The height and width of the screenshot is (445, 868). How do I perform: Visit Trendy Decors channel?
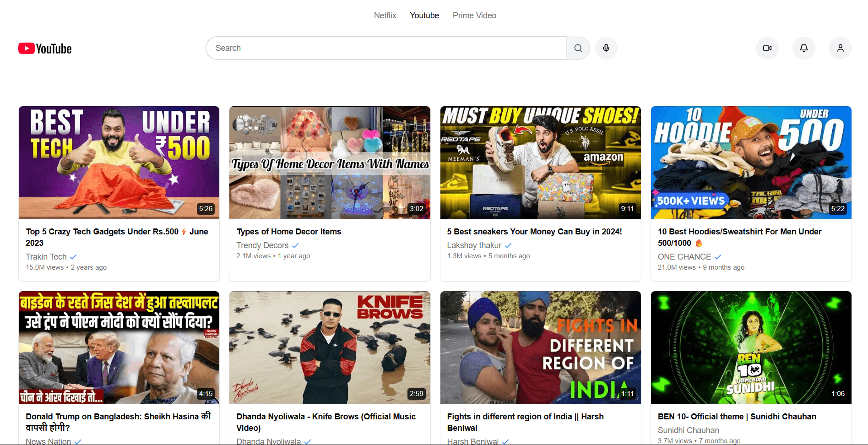(x=262, y=245)
